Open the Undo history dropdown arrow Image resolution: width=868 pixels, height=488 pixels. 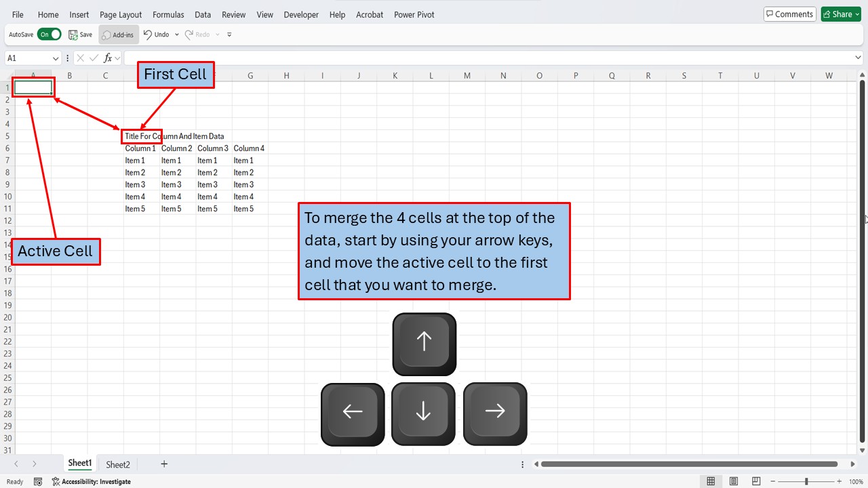(177, 35)
